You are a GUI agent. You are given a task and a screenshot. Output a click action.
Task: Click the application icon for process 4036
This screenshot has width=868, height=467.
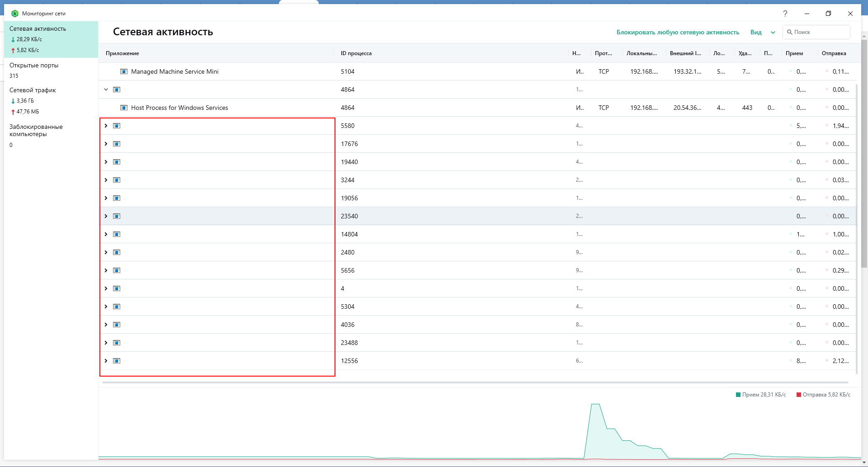point(117,325)
